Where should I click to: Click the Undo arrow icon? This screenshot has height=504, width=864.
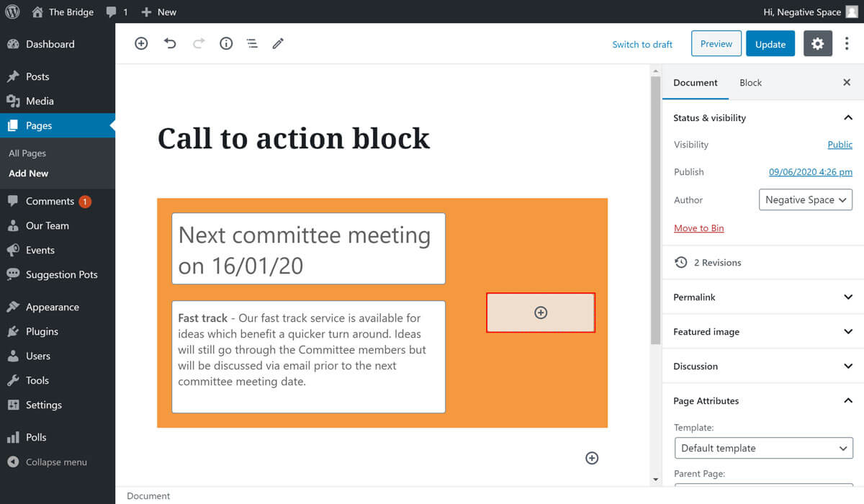pos(170,44)
